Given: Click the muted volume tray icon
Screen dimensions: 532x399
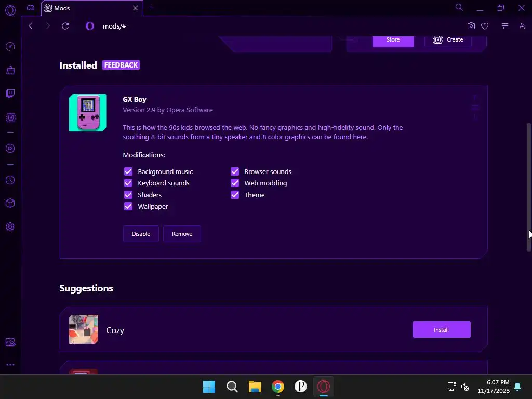Looking at the screenshot, I should click(x=465, y=387).
